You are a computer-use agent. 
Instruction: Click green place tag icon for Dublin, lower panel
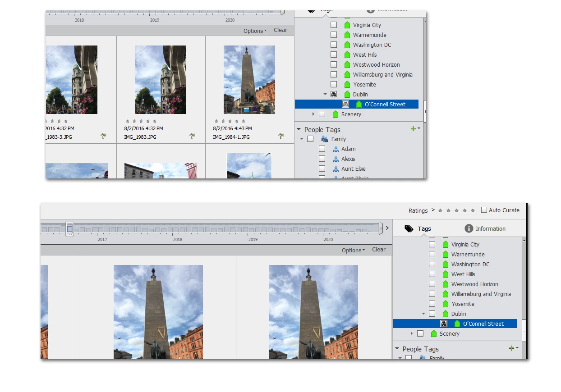pyautogui.click(x=446, y=314)
